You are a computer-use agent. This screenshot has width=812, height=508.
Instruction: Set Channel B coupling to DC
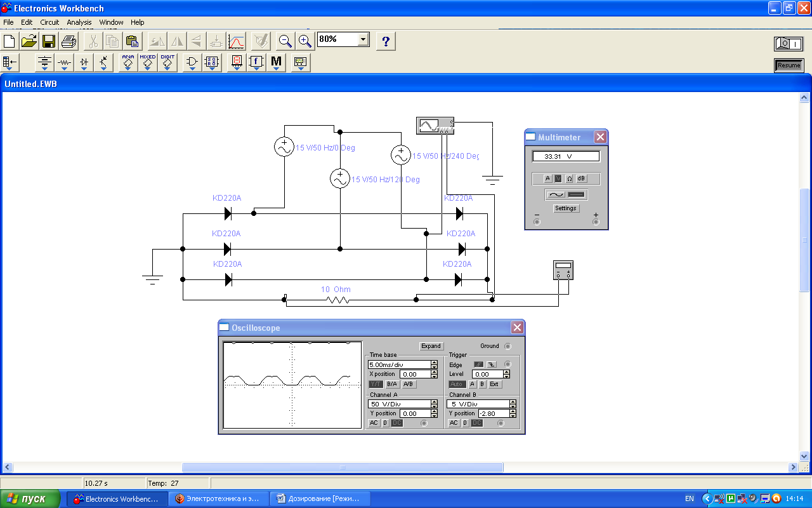pos(476,424)
